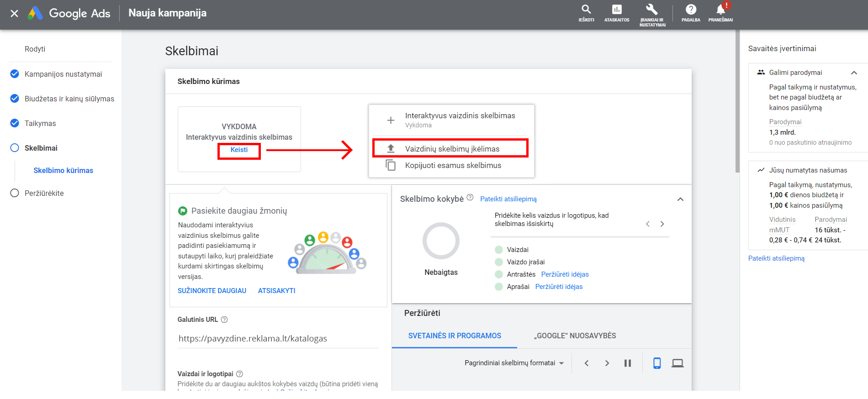Click the Rodyti item in the sidebar
The width and height of the screenshot is (868, 399).
click(35, 49)
